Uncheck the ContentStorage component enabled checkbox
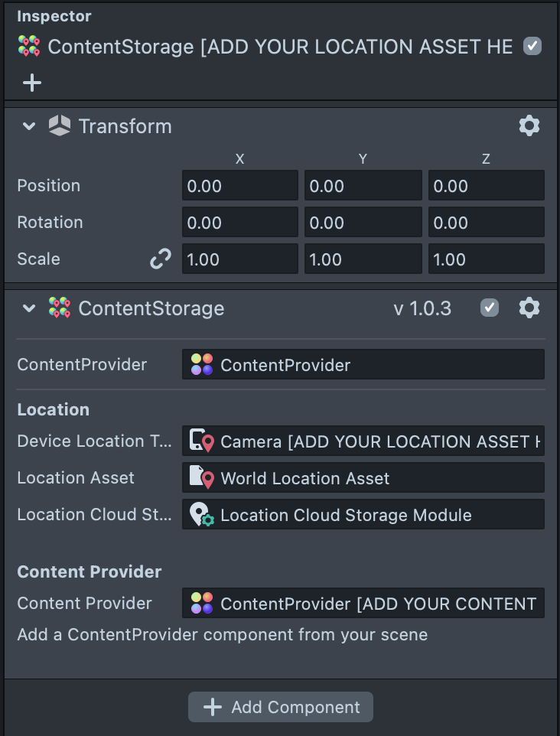Image resolution: width=560 pixels, height=736 pixels. [489, 308]
